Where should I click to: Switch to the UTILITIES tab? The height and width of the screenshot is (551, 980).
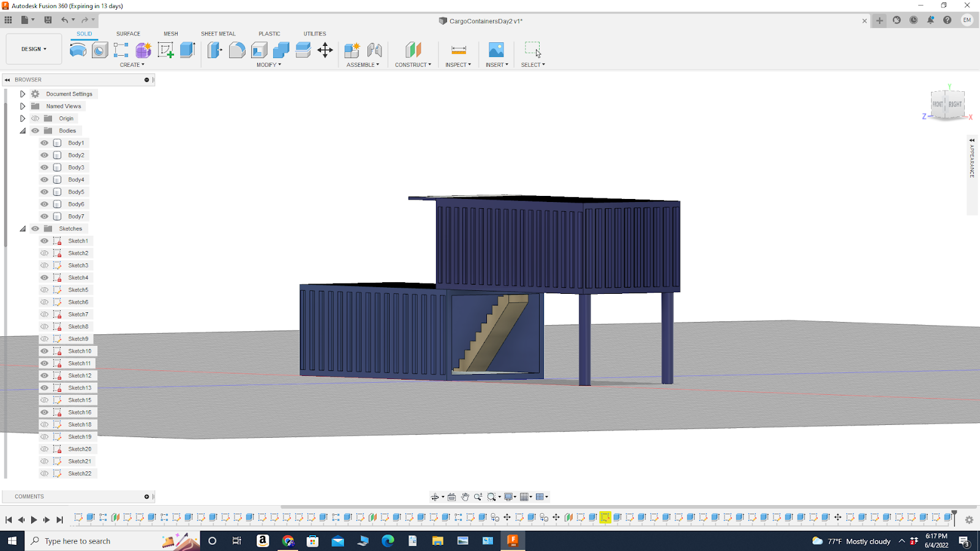(315, 34)
